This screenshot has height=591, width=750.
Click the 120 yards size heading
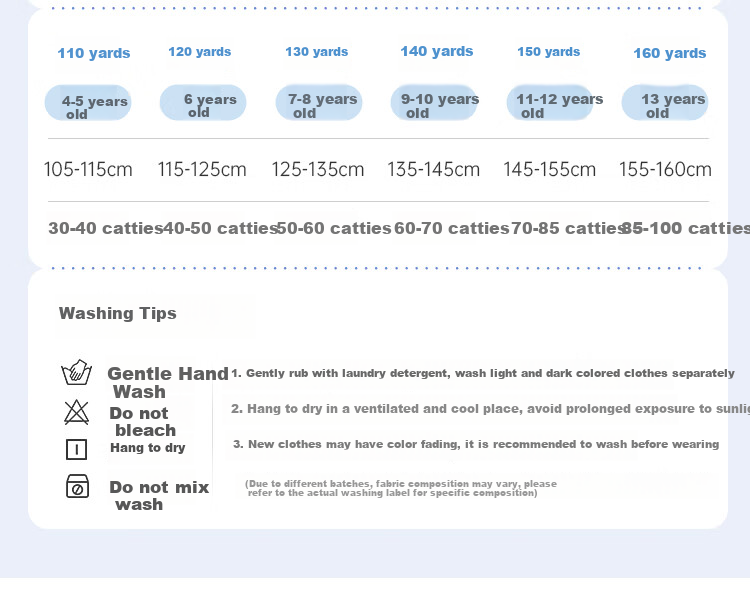tap(199, 52)
